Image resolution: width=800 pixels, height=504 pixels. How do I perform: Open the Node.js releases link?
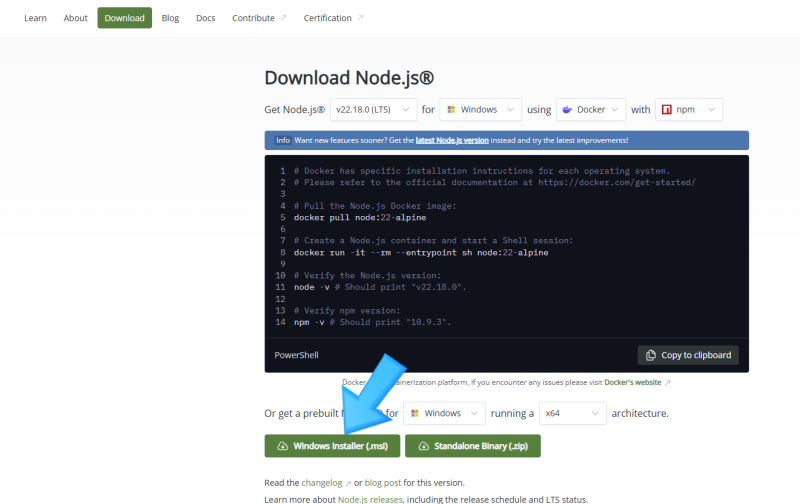point(370,499)
